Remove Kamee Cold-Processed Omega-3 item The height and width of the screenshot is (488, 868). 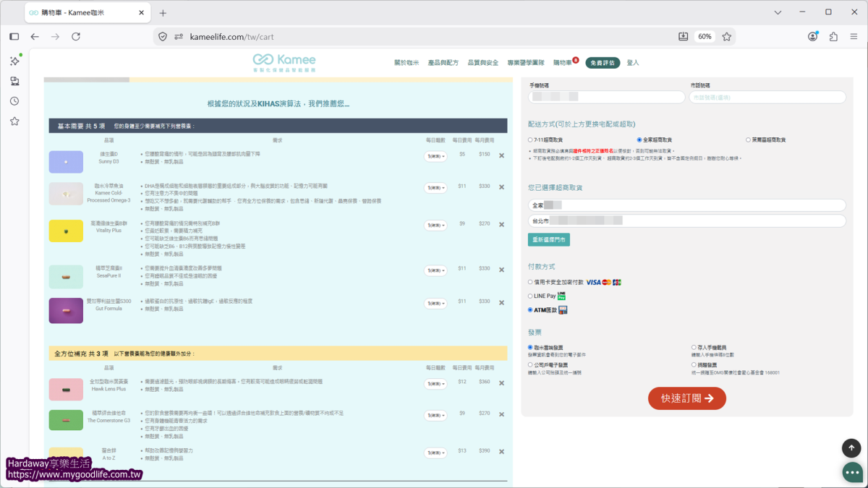pos(501,187)
